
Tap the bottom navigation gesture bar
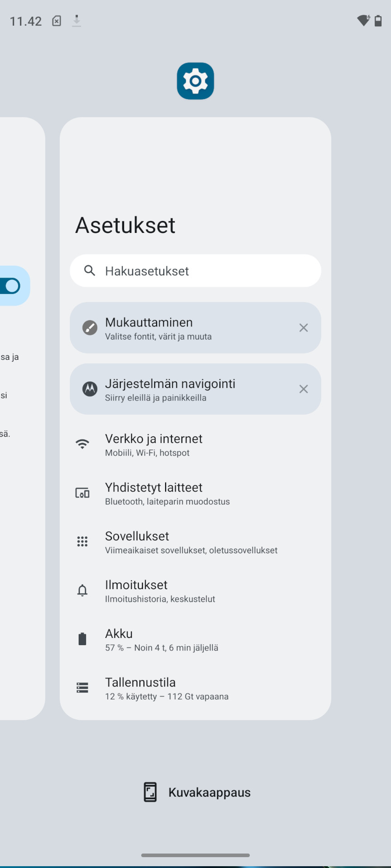point(195,855)
